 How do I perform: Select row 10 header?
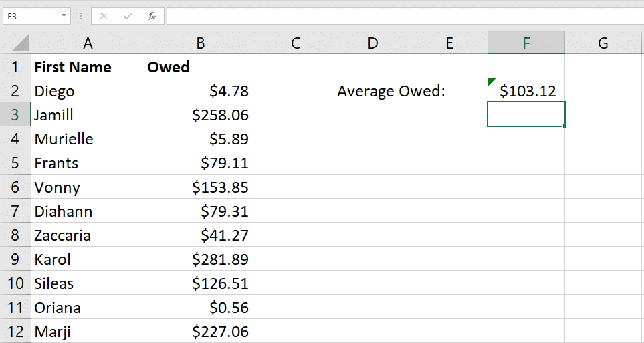pos(15,283)
